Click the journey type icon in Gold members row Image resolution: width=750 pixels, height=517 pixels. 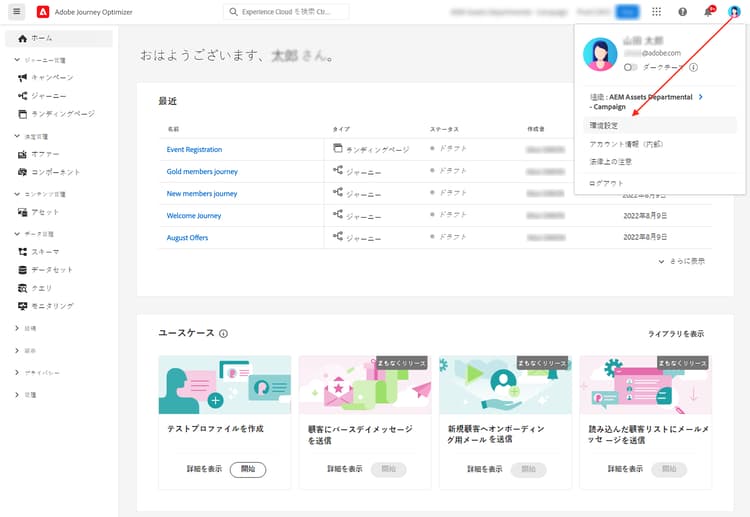coord(338,170)
